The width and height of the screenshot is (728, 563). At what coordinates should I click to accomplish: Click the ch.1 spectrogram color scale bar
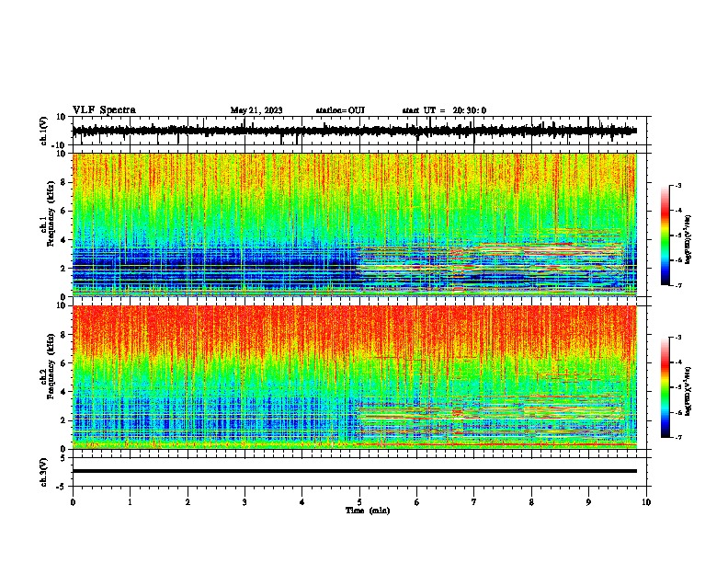click(x=665, y=236)
